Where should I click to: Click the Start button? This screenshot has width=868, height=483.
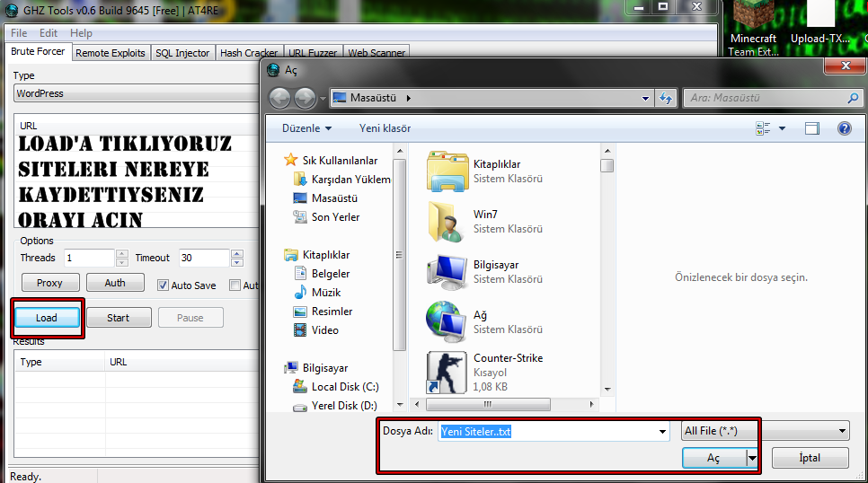[x=118, y=318]
